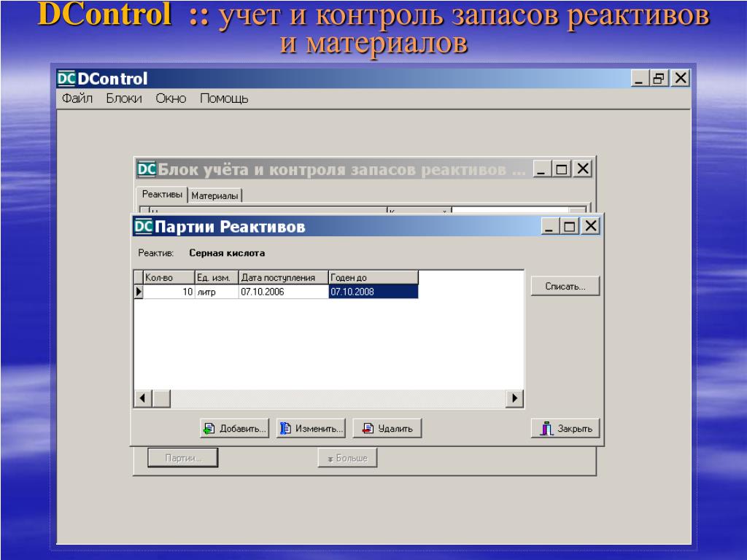The image size is (747, 560).
Task: Select the quantity cell 10
Action: point(169,292)
